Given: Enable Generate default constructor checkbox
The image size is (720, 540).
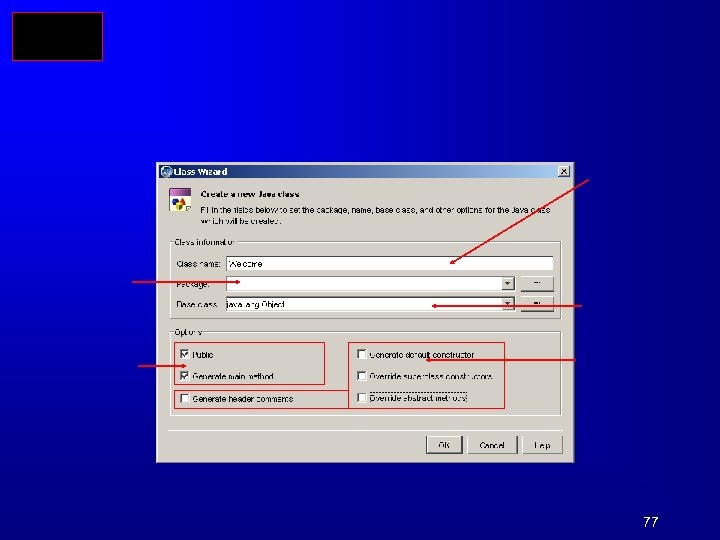Looking at the screenshot, I should click(362, 354).
